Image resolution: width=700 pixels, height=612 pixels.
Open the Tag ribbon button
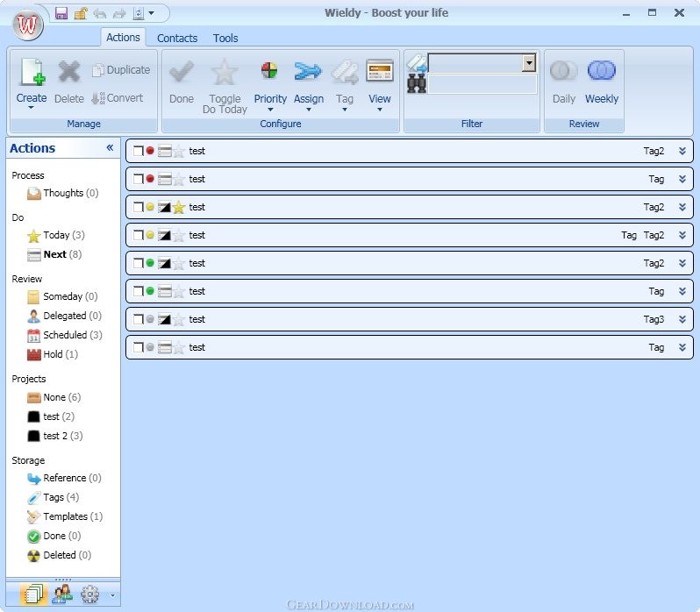point(345,86)
